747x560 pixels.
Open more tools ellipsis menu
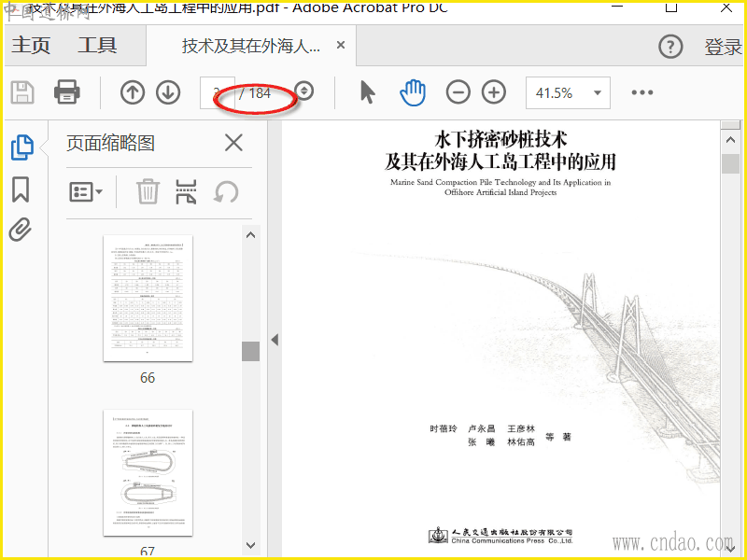pyautogui.click(x=642, y=92)
